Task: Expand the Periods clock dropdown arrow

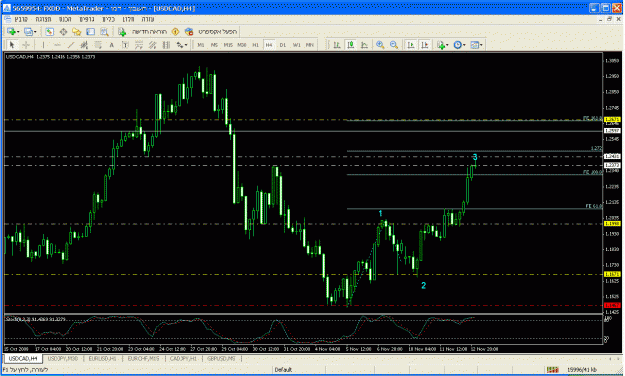Action: pyautogui.click(x=464, y=45)
